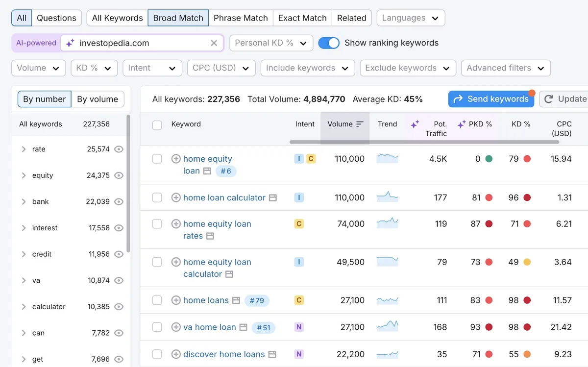Open SERP view icon for 'discover home loans'
The image size is (588, 367).
click(x=272, y=355)
